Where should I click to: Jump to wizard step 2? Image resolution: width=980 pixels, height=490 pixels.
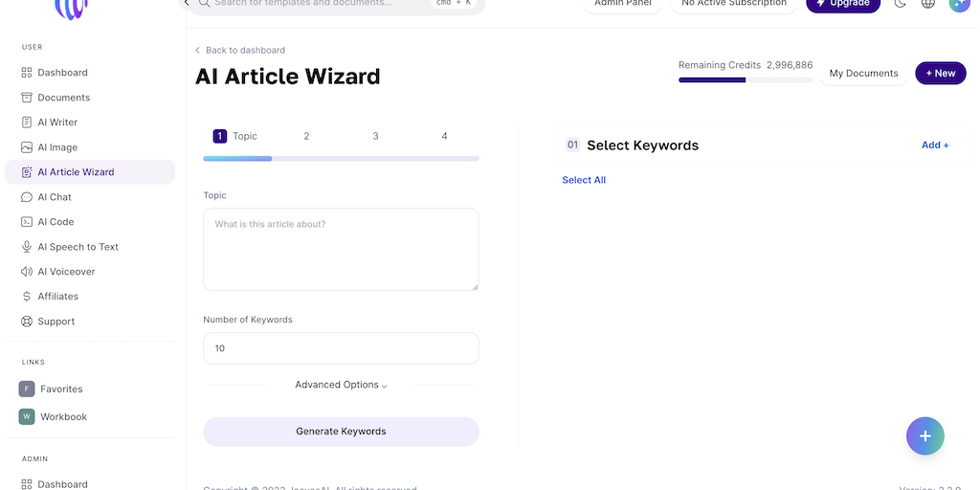pyautogui.click(x=306, y=136)
